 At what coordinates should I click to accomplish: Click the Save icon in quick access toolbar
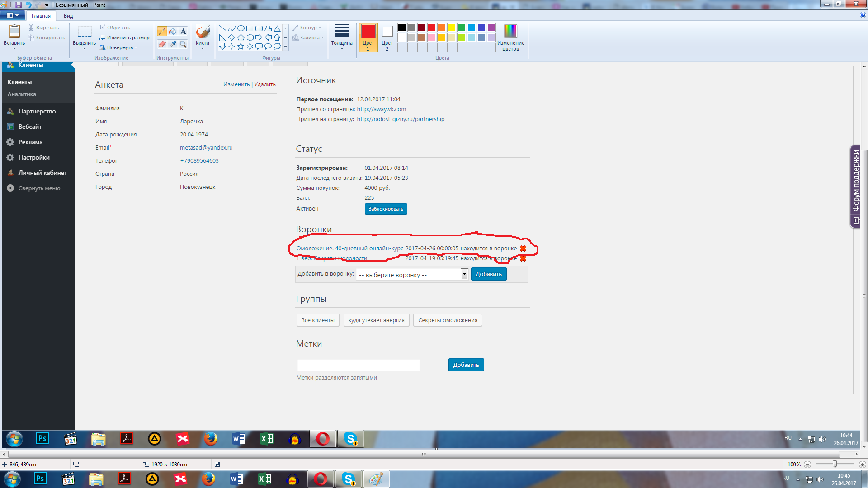coord(19,5)
